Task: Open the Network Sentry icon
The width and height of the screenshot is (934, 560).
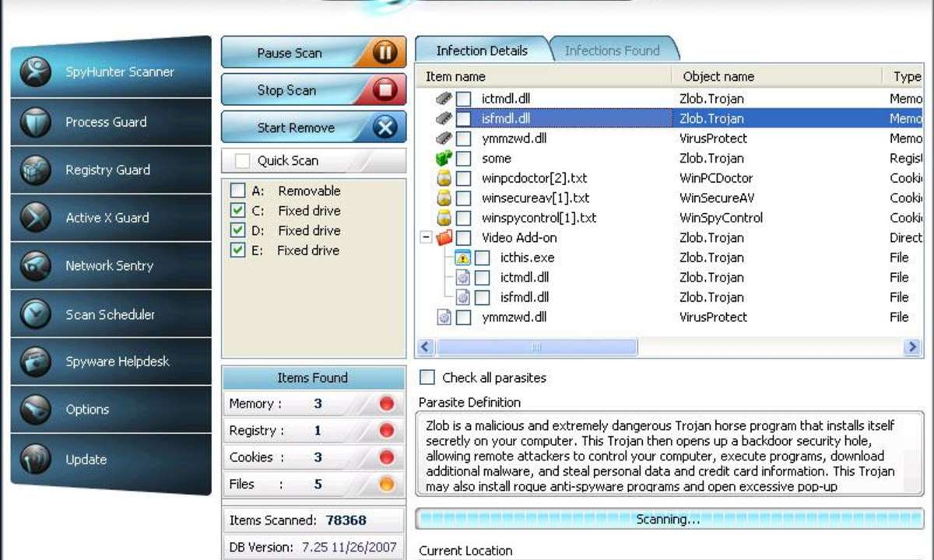Action: [x=36, y=266]
